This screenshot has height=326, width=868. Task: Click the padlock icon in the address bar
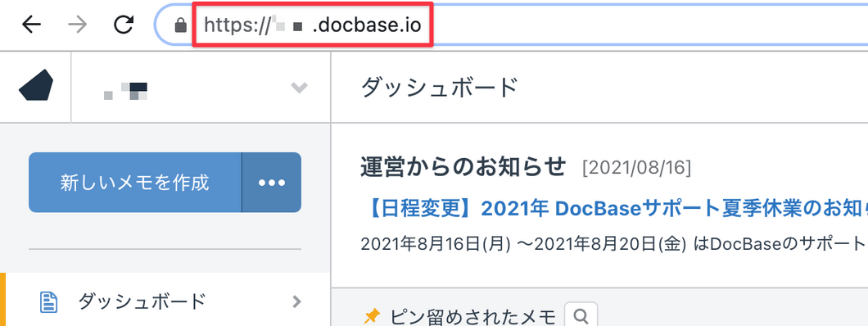point(180,25)
